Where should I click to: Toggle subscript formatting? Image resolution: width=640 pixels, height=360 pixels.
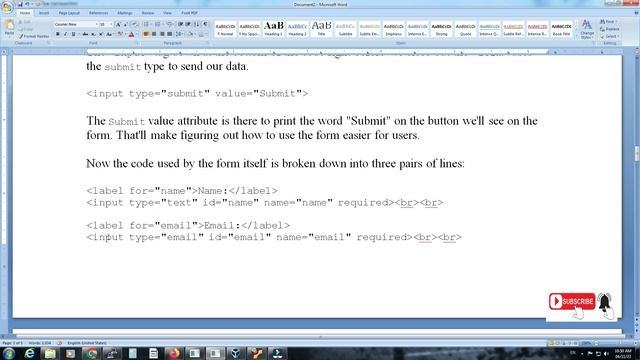click(x=93, y=34)
